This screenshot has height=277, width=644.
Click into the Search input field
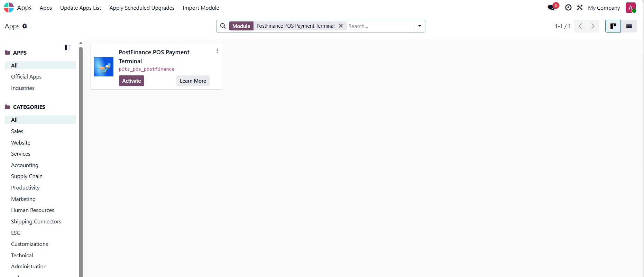click(380, 26)
